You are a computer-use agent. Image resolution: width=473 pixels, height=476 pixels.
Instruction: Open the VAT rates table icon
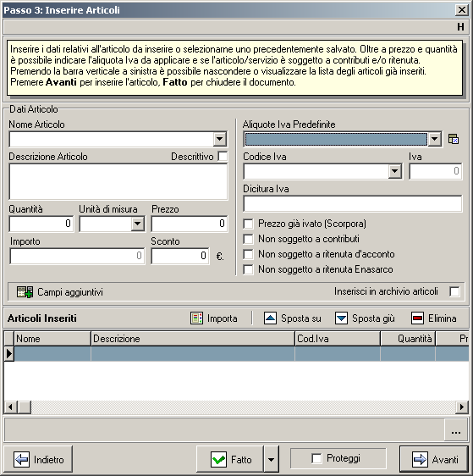[454, 140]
